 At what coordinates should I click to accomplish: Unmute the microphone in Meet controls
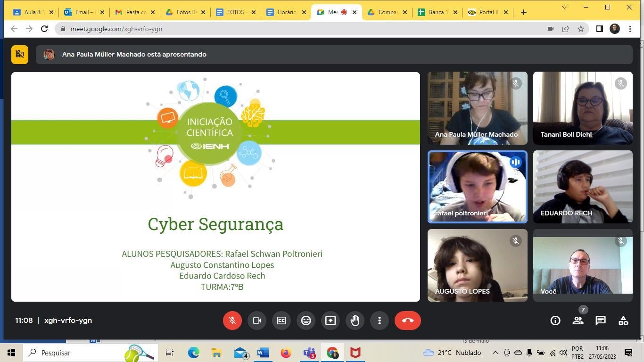(232, 321)
